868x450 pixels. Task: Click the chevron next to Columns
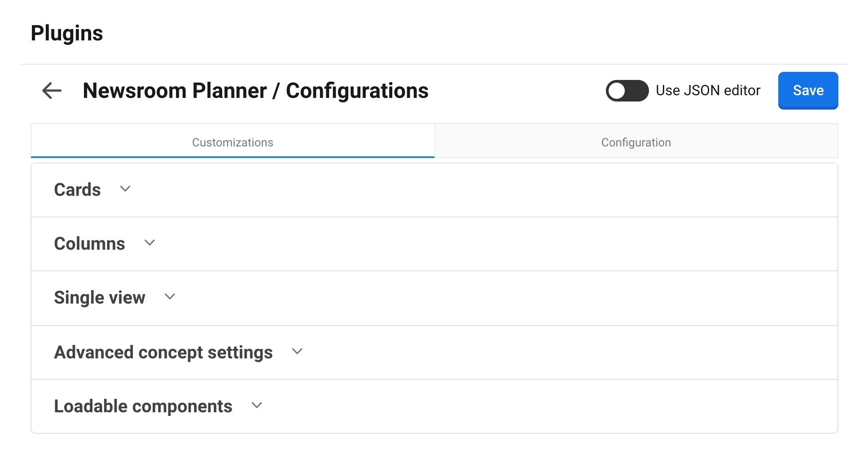149,243
